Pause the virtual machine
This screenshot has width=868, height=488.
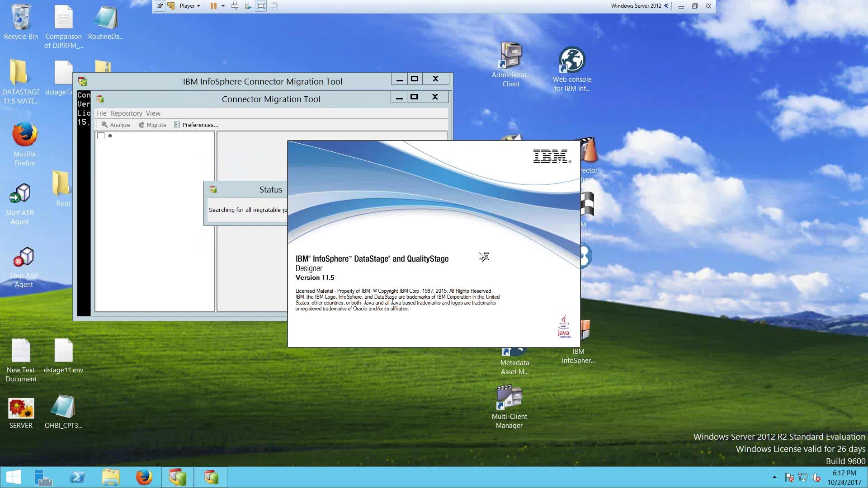pos(213,6)
